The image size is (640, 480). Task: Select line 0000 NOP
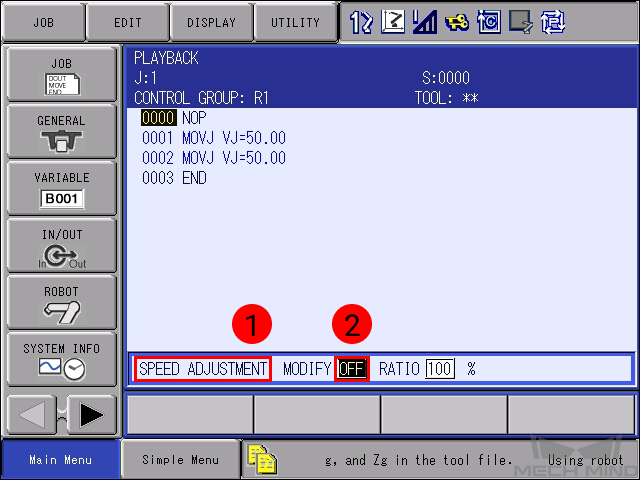[x=174, y=118]
